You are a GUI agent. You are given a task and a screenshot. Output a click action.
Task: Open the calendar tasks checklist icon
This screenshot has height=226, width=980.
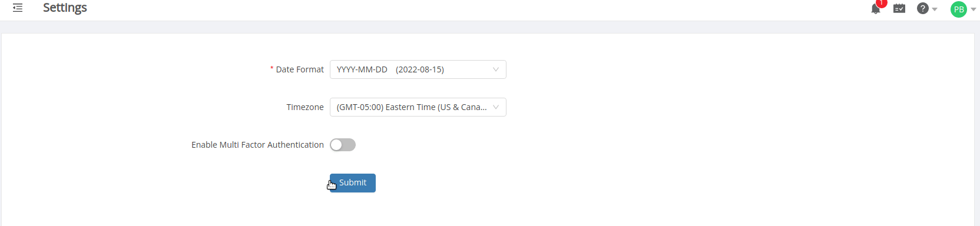coord(899,8)
